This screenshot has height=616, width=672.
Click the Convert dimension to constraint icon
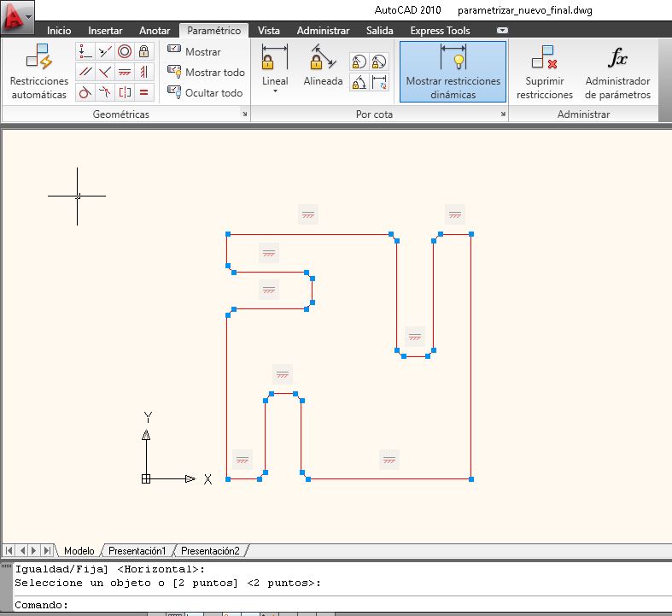(x=379, y=82)
